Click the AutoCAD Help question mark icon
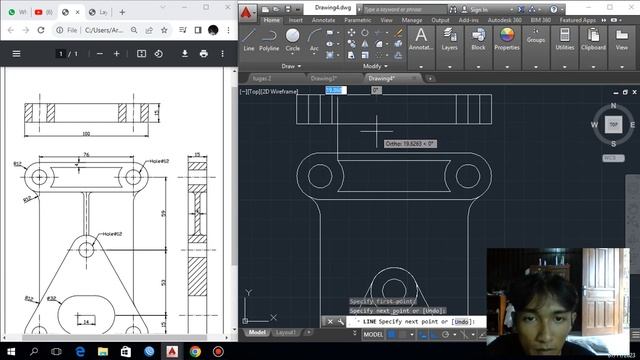Image resolution: width=640 pixels, height=360 pixels. (554, 9)
